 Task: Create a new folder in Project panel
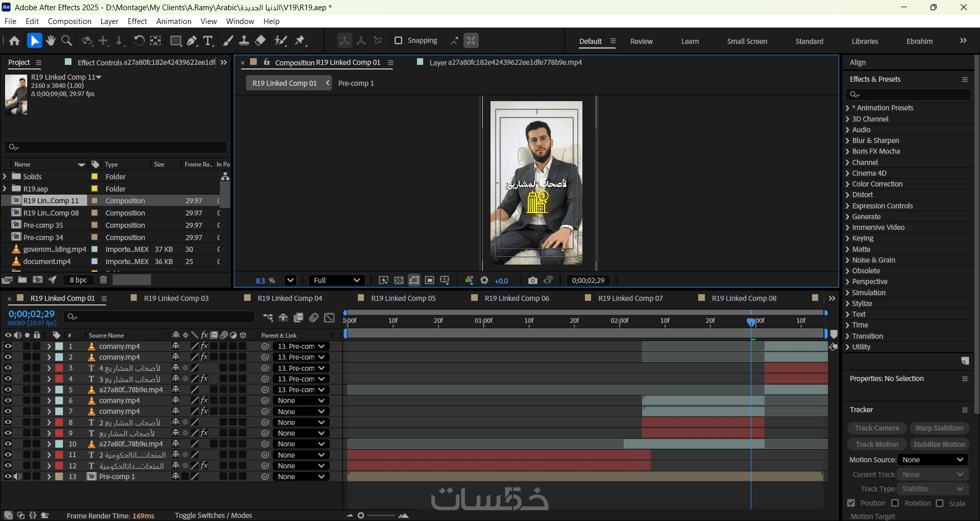(22, 280)
